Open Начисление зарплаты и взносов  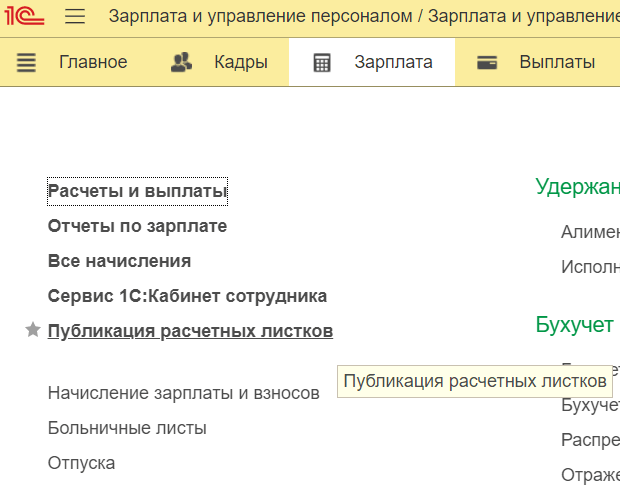183,393
